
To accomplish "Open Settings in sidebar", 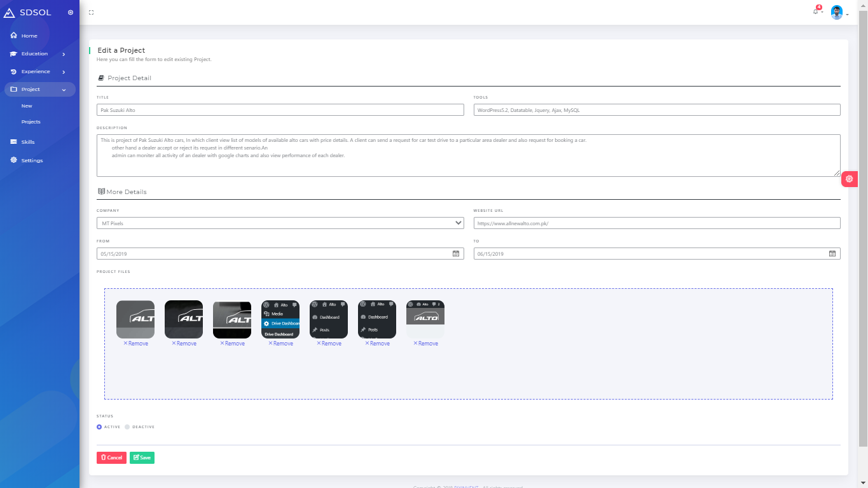I will tap(32, 160).
